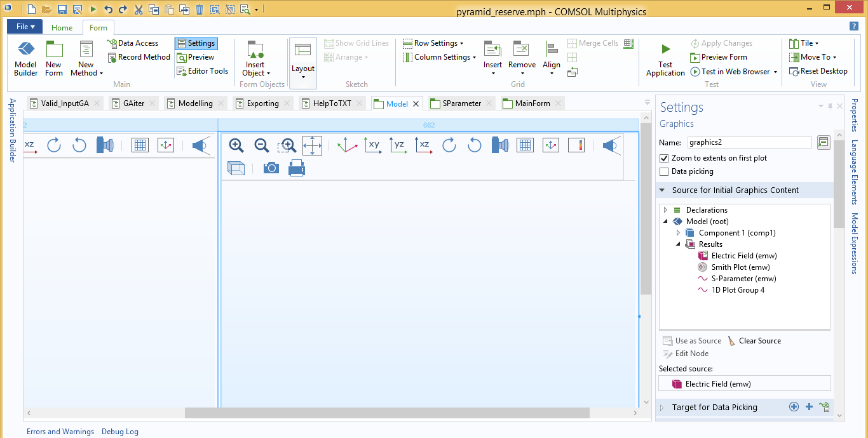Viewport: 868px width, 438px height.
Task: Click the Name input field
Action: [x=749, y=143]
